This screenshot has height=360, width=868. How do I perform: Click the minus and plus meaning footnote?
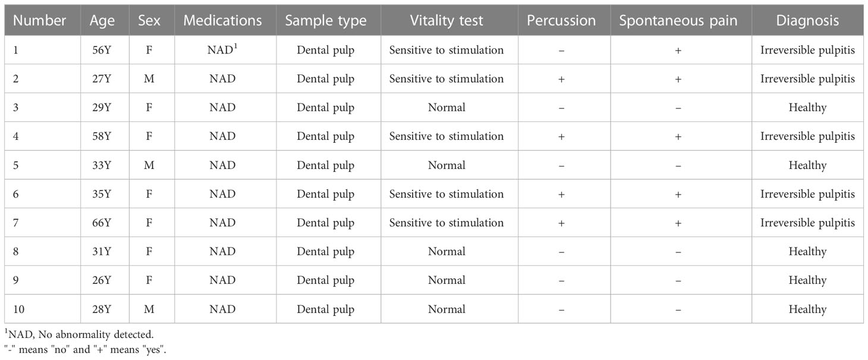click(x=85, y=349)
